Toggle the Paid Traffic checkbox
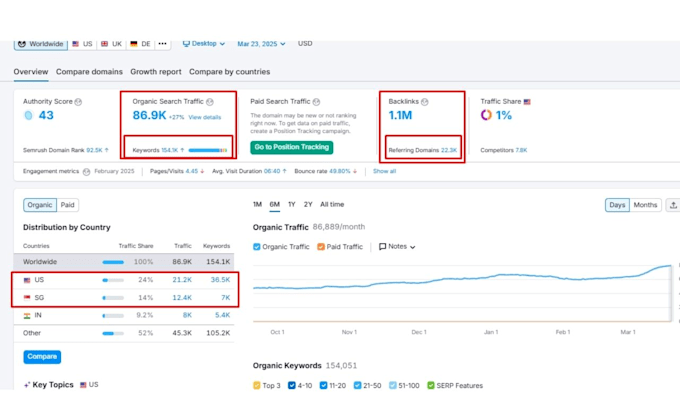The height and width of the screenshot is (409, 680). pyautogui.click(x=321, y=247)
